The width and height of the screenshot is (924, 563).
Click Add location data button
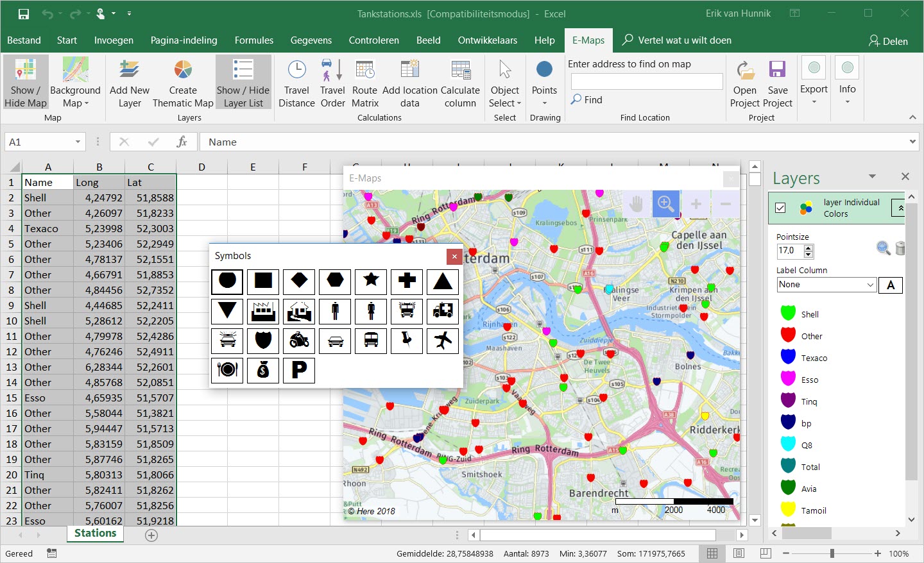(x=410, y=82)
